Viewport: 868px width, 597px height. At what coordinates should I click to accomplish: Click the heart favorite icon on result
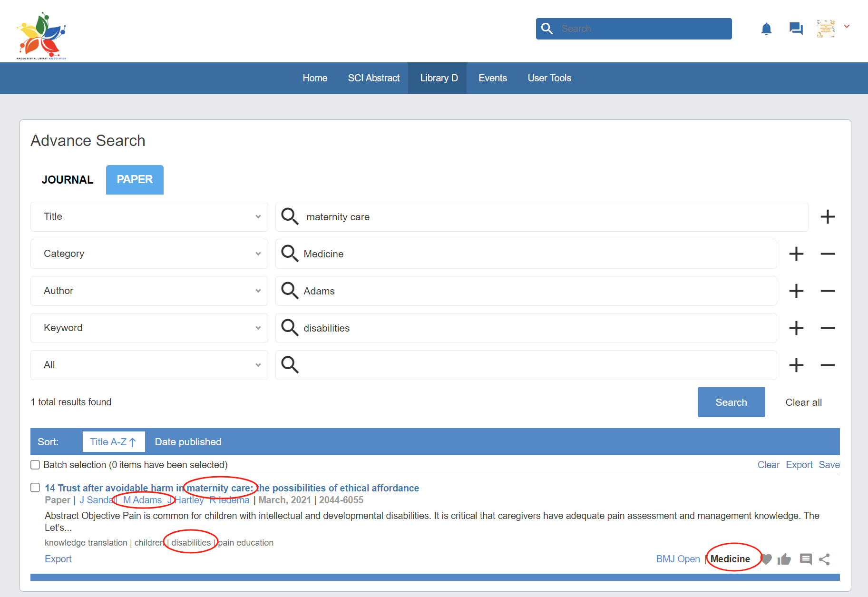point(766,559)
